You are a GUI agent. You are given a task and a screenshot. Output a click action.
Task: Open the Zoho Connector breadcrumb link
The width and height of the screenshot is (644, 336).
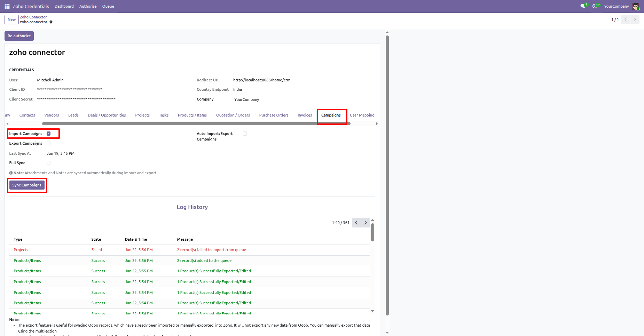click(33, 17)
